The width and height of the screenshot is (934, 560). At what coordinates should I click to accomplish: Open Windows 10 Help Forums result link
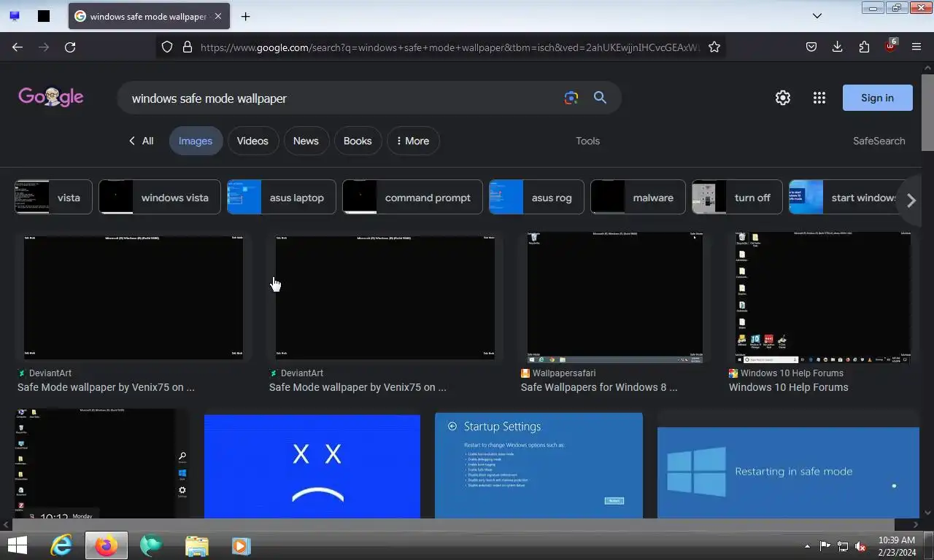tap(788, 387)
